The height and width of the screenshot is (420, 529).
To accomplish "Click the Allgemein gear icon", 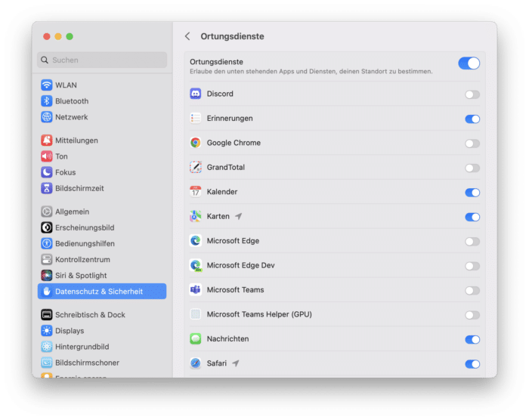I will tap(47, 212).
